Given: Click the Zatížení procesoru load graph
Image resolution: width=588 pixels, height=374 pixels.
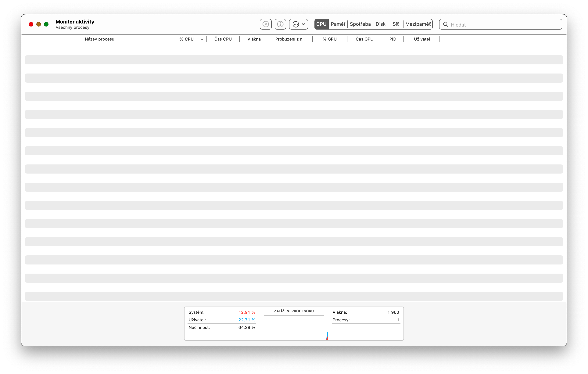Looking at the screenshot, I should (x=294, y=327).
